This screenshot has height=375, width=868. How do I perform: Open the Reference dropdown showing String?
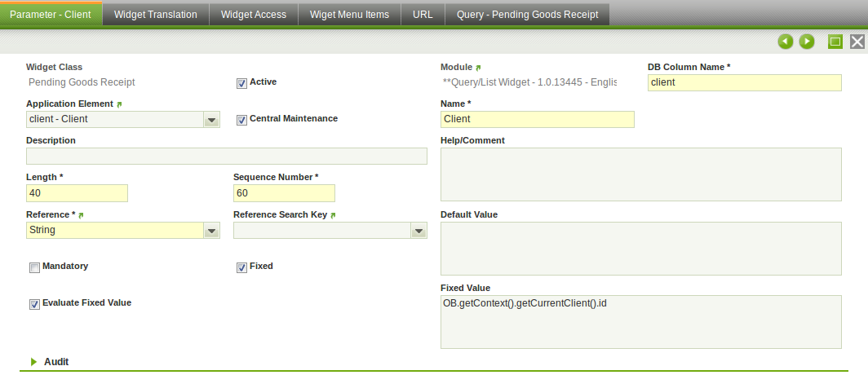[211, 231]
